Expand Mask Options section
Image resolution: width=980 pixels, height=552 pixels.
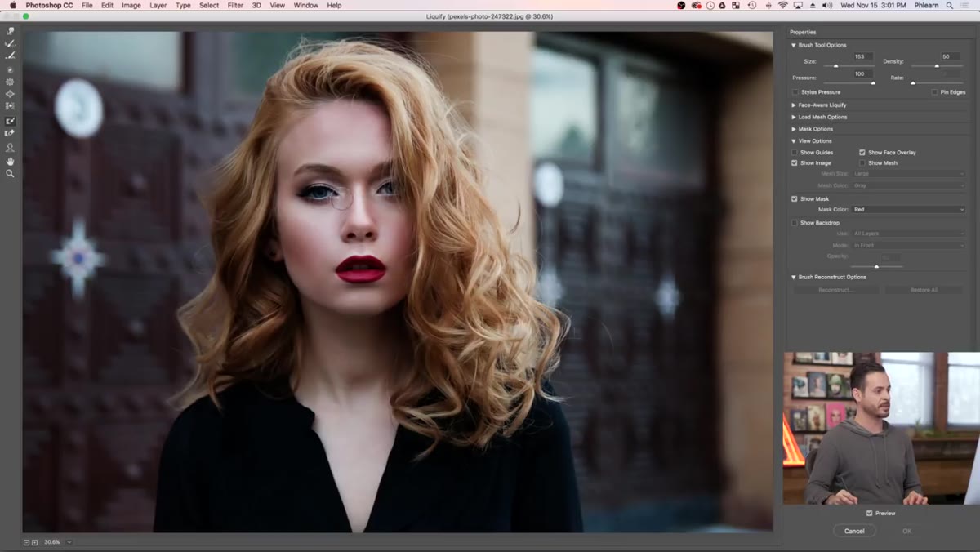pyautogui.click(x=794, y=129)
